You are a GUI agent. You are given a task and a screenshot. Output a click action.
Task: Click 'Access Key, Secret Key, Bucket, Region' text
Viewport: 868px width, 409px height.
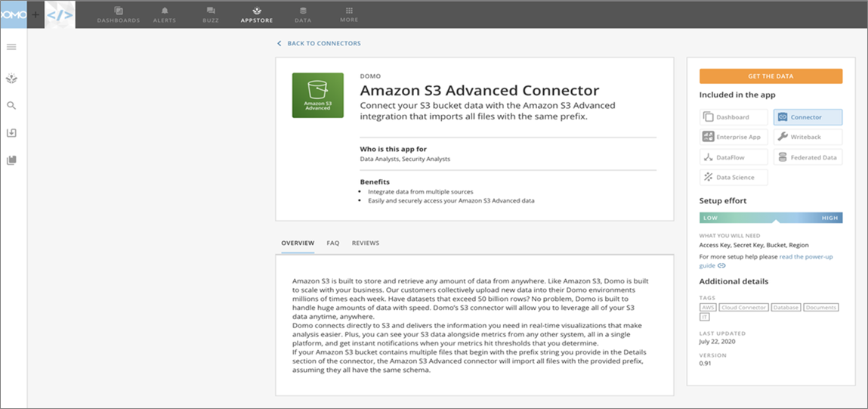click(754, 244)
